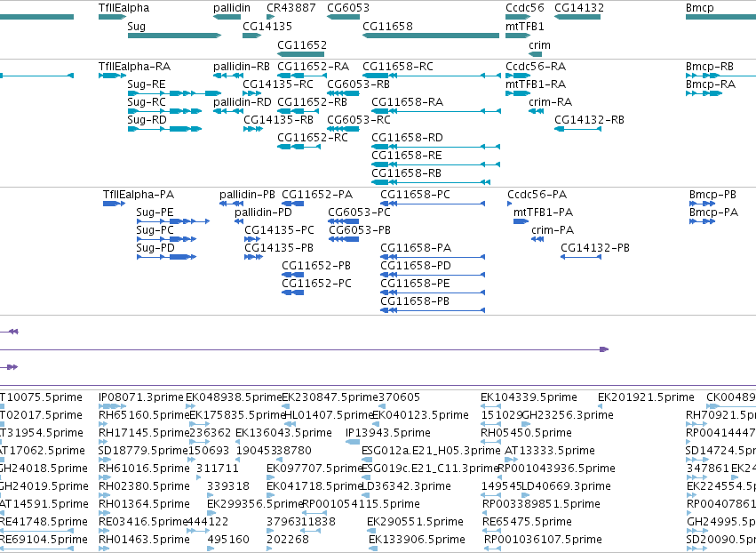Select the mtTFB1 gene label

point(524,27)
